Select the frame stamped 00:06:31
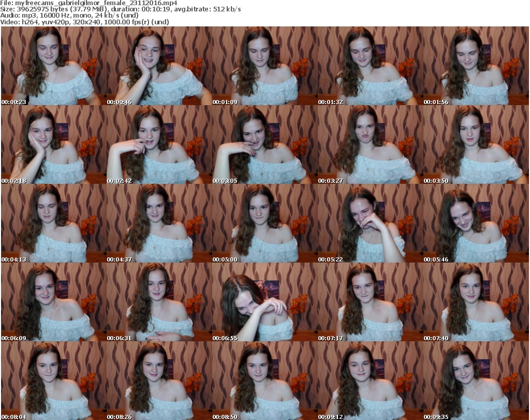The image size is (530, 420). coord(159,302)
